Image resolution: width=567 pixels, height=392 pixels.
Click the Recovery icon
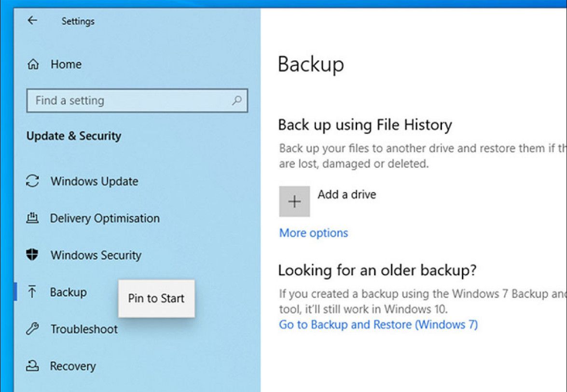point(32,365)
